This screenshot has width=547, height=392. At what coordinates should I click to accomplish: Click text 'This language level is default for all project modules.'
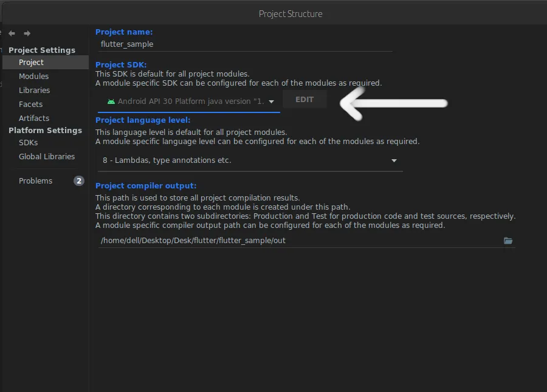point(191,132)
